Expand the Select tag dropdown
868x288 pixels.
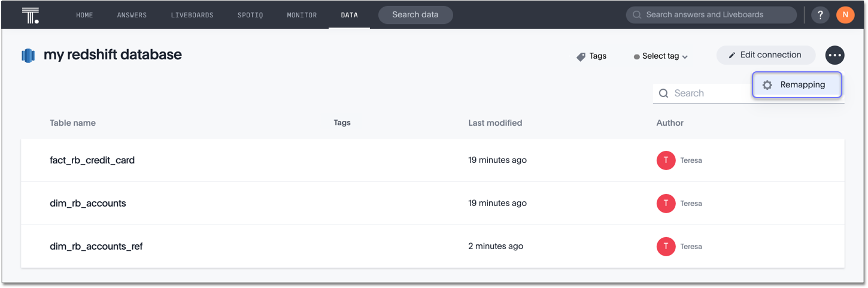pos(661,56)
